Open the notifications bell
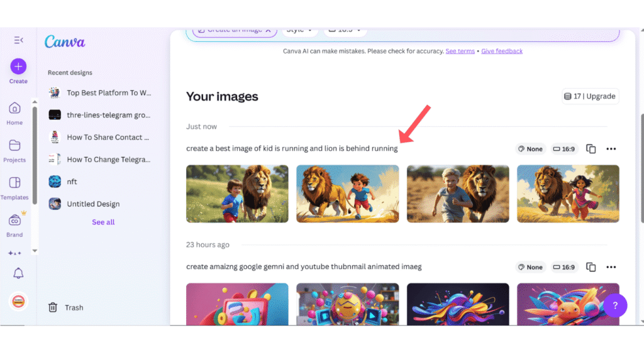644x362 pixels. click(x=18, y=273)
